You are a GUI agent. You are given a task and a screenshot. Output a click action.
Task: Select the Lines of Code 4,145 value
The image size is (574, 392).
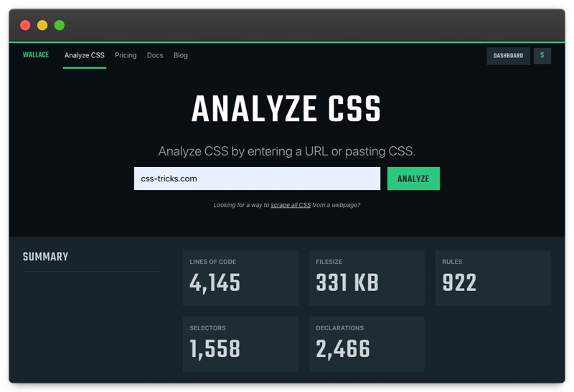coord(215,282)
